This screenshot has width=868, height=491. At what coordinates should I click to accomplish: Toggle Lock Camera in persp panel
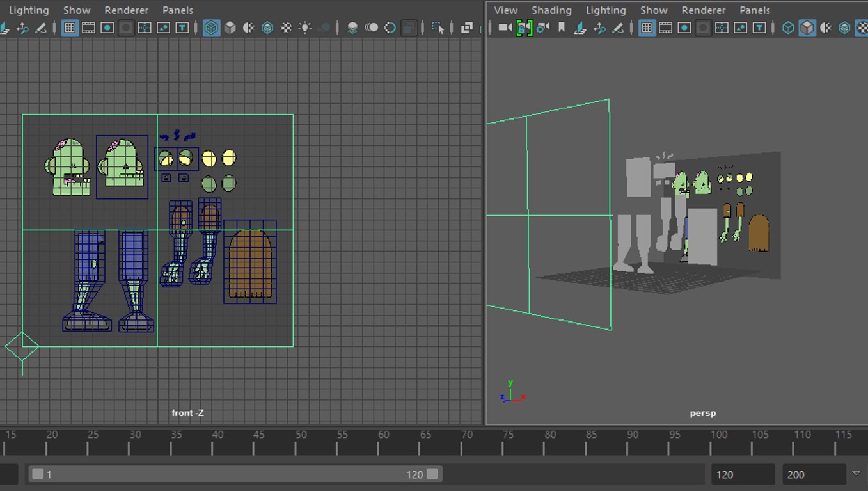524,28
